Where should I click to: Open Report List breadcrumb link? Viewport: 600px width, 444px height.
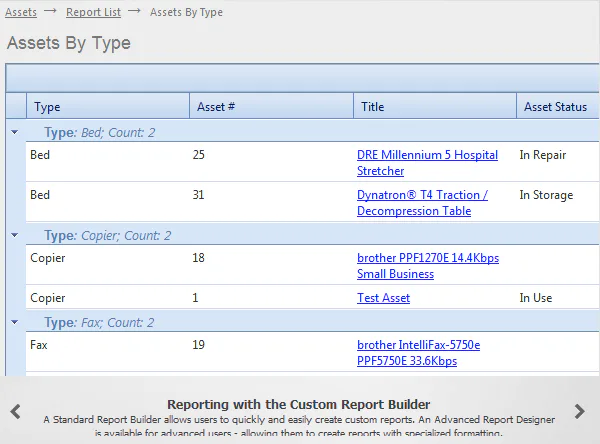pyautogui.click(x=93, y=12)
